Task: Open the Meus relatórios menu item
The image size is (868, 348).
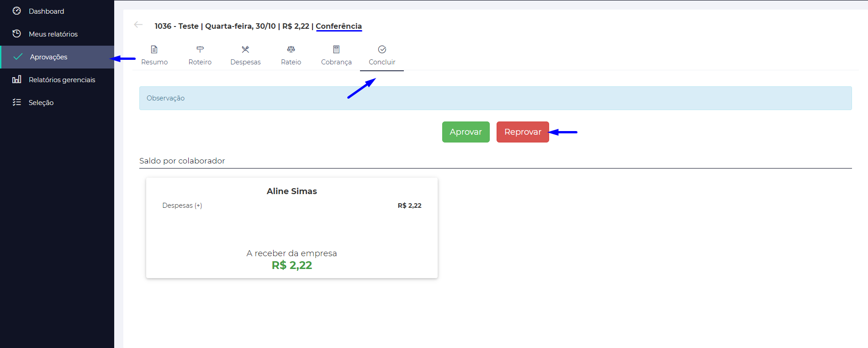Action: pos(53,34)
